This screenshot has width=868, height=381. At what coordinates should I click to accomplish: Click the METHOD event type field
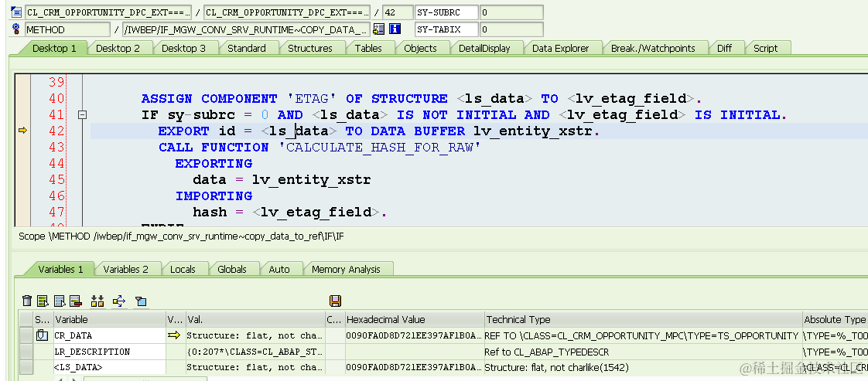tap(67, 29)
